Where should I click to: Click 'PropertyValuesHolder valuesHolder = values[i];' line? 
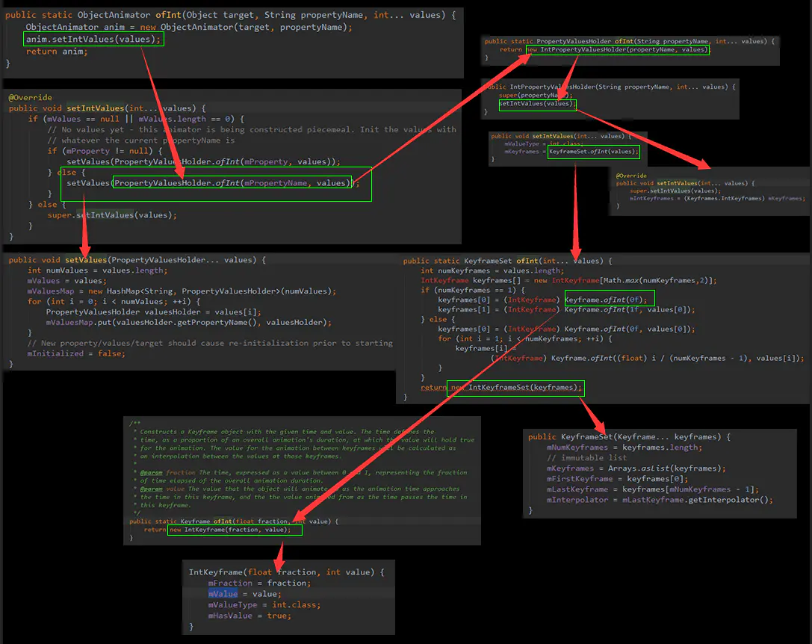pyautogui.click(x=153, y=312)
